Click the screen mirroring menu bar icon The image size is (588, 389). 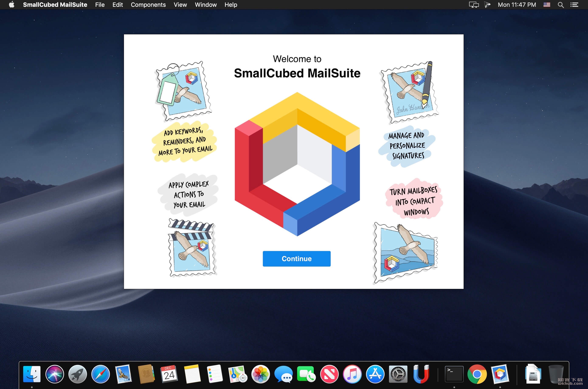[x=474, y=5]
